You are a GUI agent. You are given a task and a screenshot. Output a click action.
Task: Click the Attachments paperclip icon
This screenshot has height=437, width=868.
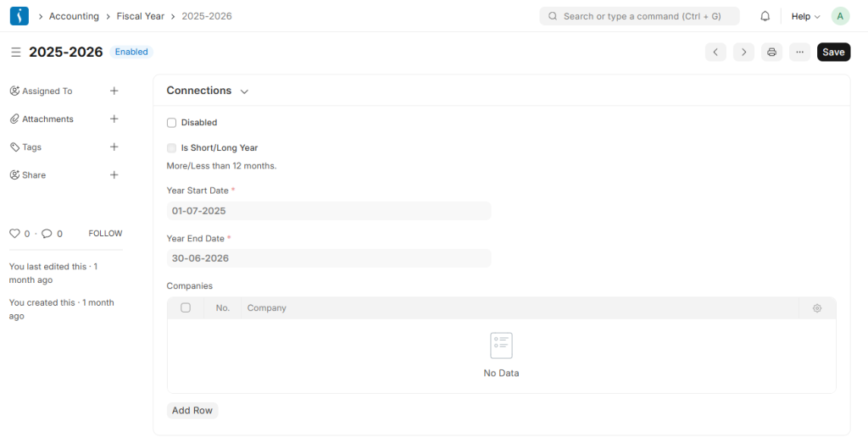tap(15, 119)
